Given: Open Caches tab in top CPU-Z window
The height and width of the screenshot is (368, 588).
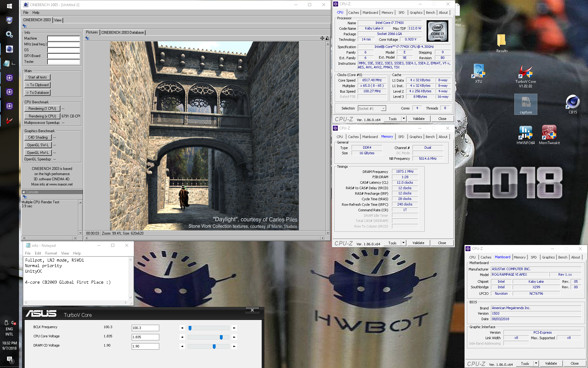Looking at the screenshot, I should tap(353, 13).
